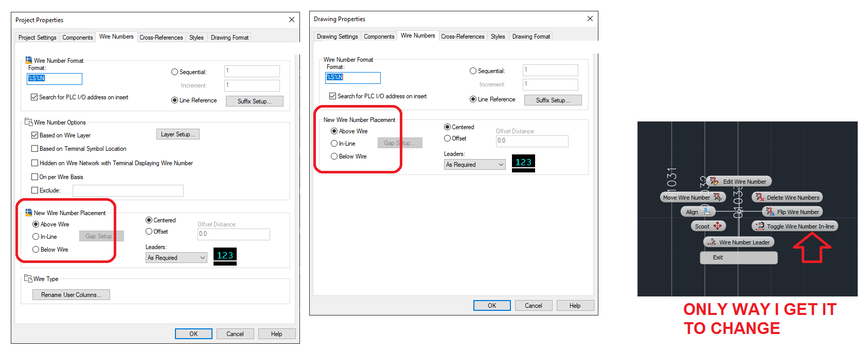Select In-Line placement in Project Properties
This screenshot has width=868, height=351.
pyautogui.click(x=36, y=237)
